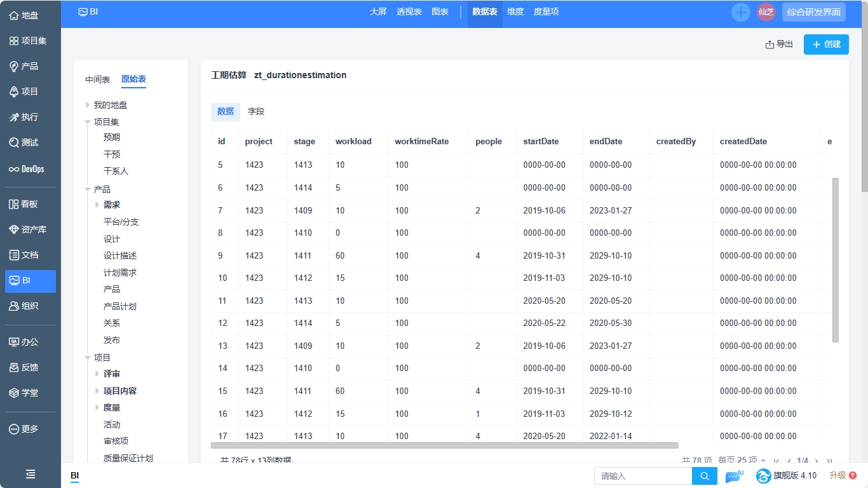
Task: Open the 透视表 menu item
Action: [410, 11]
